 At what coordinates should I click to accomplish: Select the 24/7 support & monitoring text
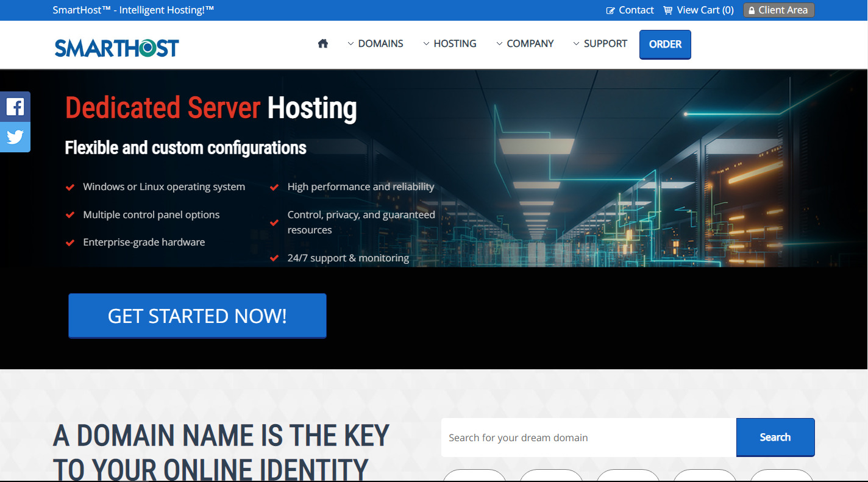(348, 258)
